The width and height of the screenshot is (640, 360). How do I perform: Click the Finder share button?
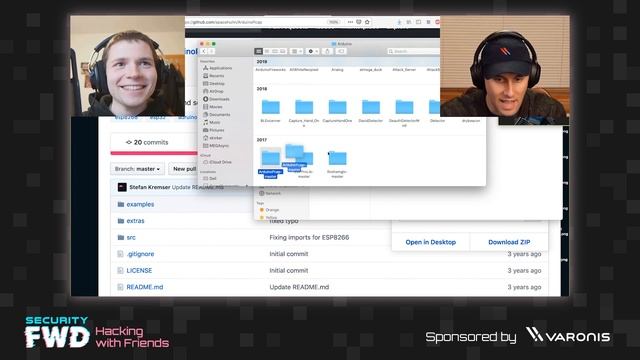click(x=327, y=51)
